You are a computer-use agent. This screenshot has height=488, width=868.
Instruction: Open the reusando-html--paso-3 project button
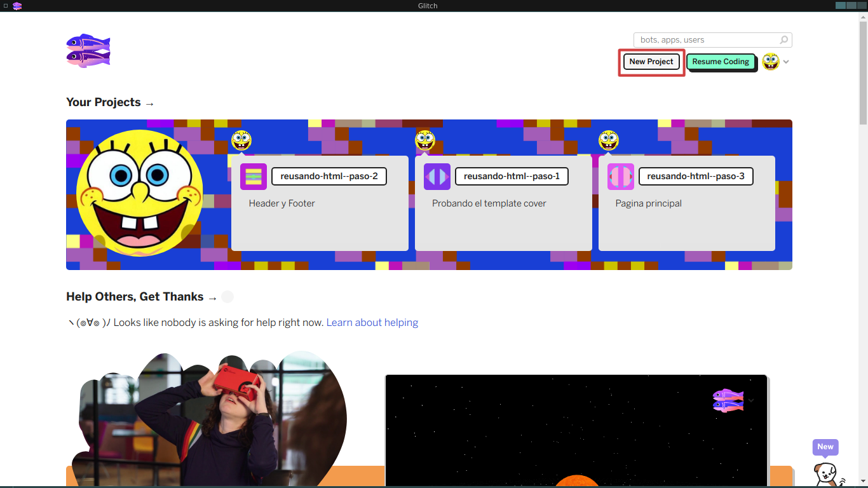click(x=696, y=176)
